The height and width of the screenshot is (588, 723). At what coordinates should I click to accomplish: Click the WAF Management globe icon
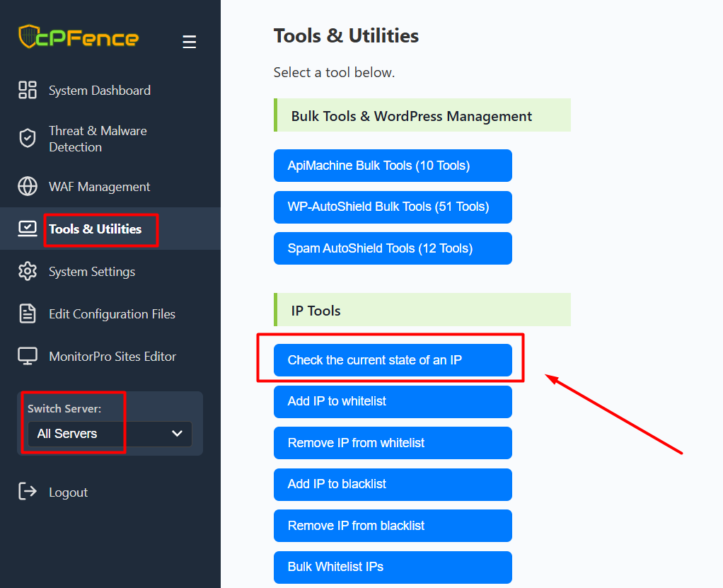[x=28, y=187]
